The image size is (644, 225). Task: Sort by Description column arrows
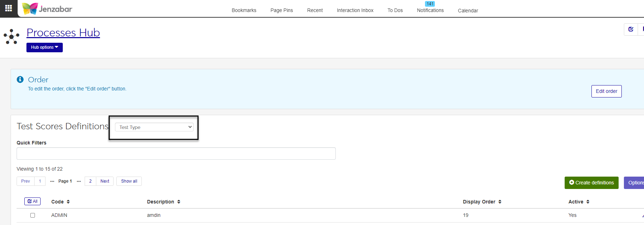[x=179, y=202]
